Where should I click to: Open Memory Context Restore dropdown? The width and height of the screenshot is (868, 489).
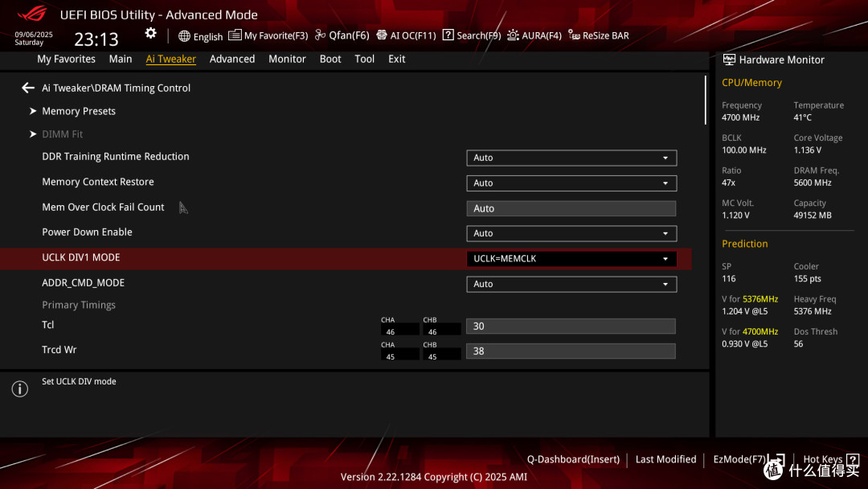tap(571, 183)
